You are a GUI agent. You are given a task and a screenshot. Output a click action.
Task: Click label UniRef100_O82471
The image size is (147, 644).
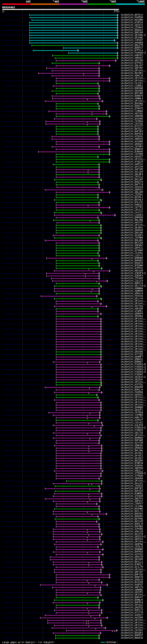[x=132, y=25]
